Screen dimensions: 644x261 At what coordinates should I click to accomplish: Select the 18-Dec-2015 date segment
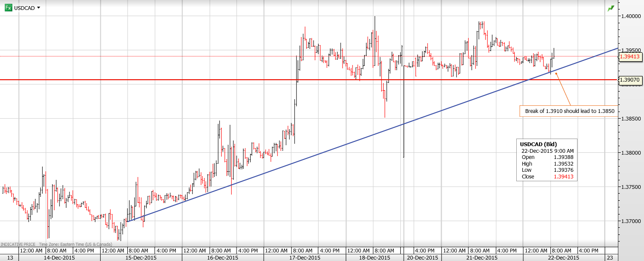pos(374,257)
